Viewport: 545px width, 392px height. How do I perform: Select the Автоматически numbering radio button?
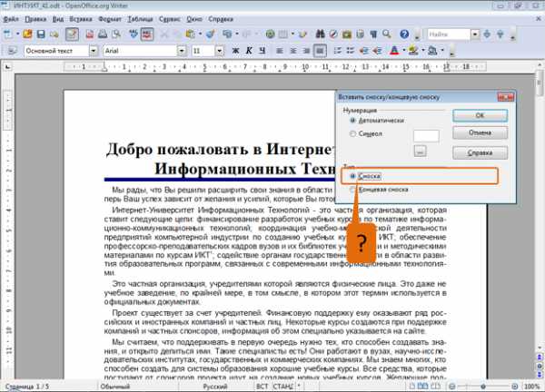click(x=352, y=121)
